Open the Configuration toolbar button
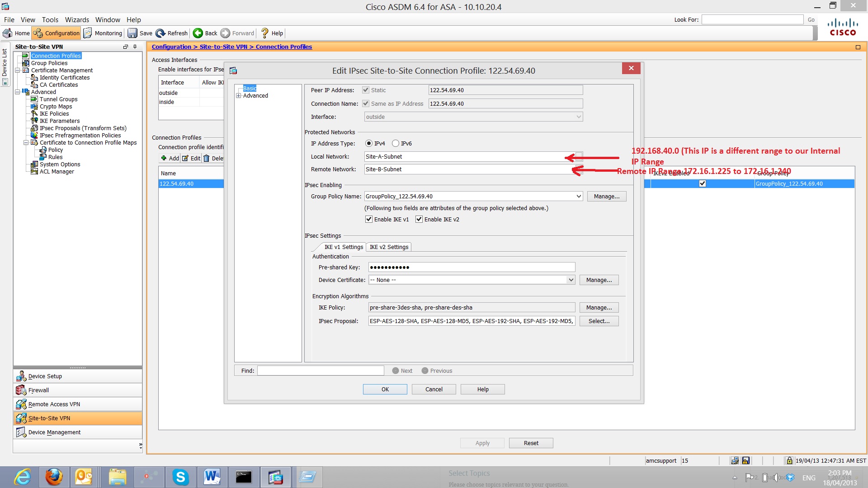 tap(57, 33)
